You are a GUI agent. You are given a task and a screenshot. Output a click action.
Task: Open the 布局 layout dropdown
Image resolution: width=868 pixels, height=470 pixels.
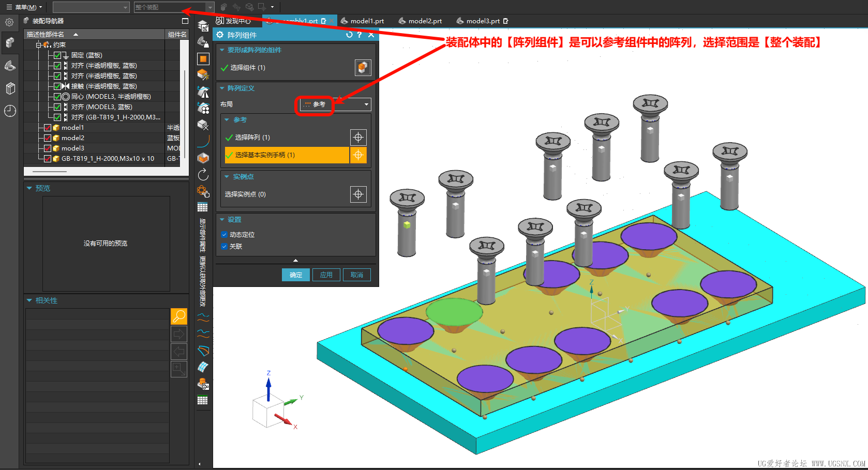(335, 104)
